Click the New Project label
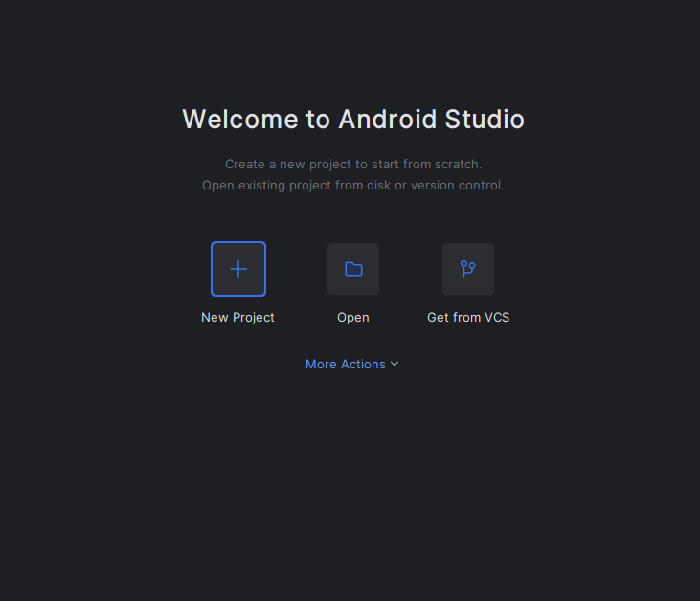Screen dimensions: 700x601 click(x=237, y=317)
